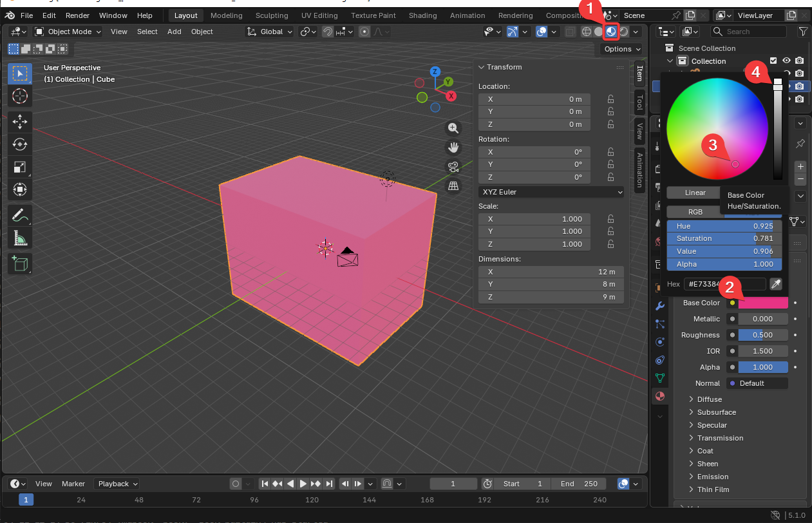Toggle Collection visibility eye icon
Viewport: 812px width, 523px height.
pos(786,61)
